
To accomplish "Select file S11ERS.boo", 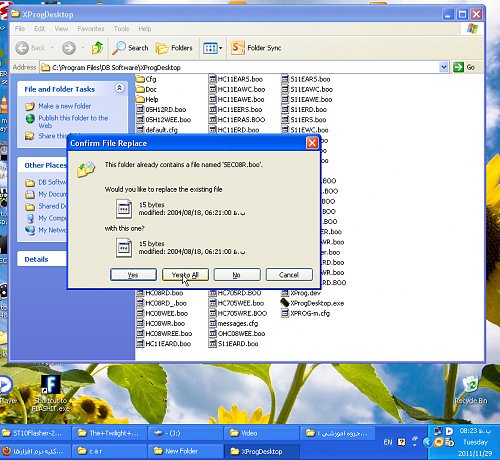I will (304, 120).
